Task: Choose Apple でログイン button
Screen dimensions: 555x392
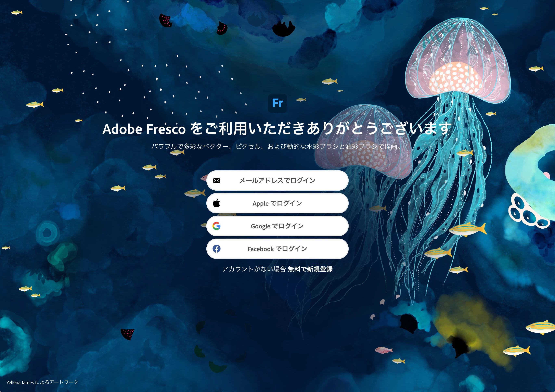Action: tap(277, 203)
